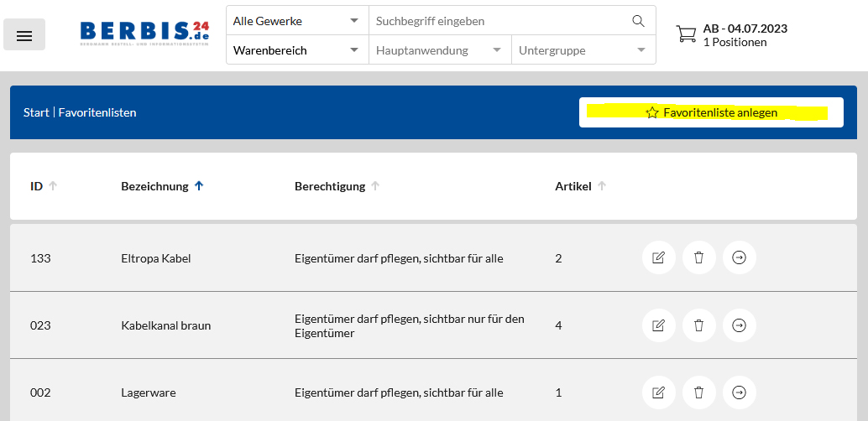This screenshot has height=421, width=868.
Task: Click '1 Positionen' cart text
Action: pos(735,43)
